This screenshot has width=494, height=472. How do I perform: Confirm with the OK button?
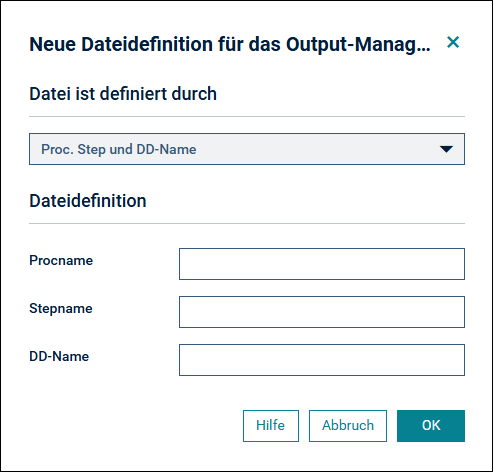pos(431,426)
